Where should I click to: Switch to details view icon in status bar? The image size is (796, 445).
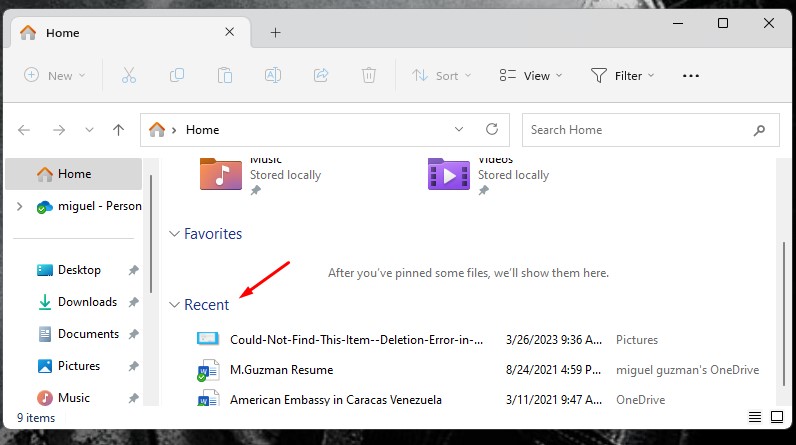point(755,417)
